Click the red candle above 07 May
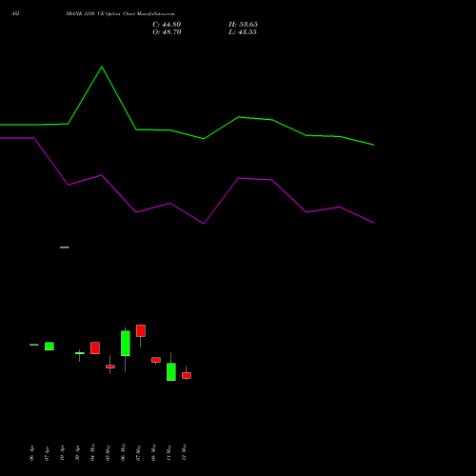Screen dimensions: 476x476 141,330
